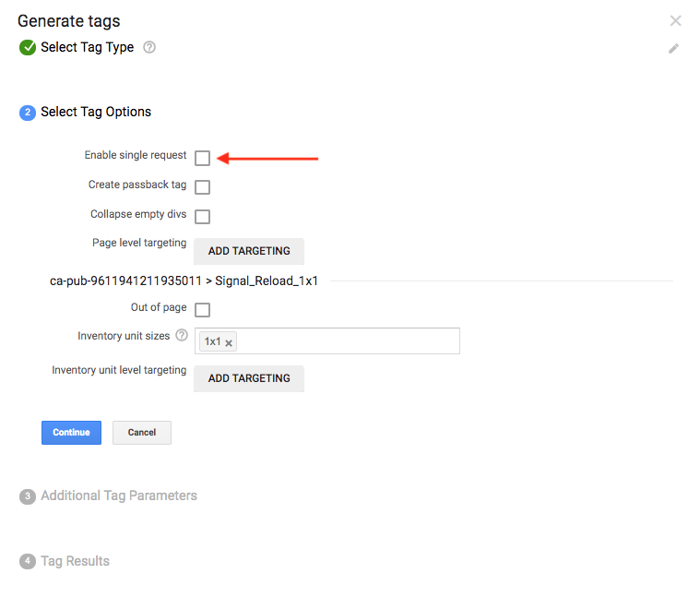Remove the 1x1 size chip
Screen dimensions: 700x609
point(230,342)
